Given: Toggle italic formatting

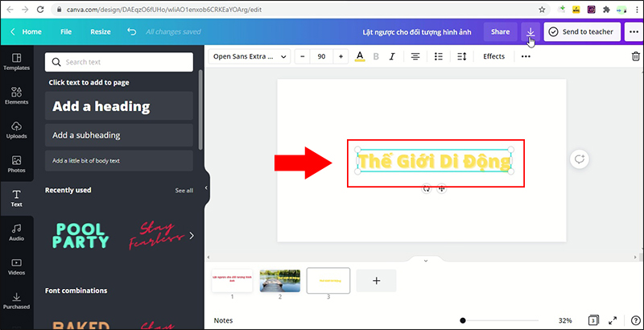Looking at the screenshot, I should [392, 56].
